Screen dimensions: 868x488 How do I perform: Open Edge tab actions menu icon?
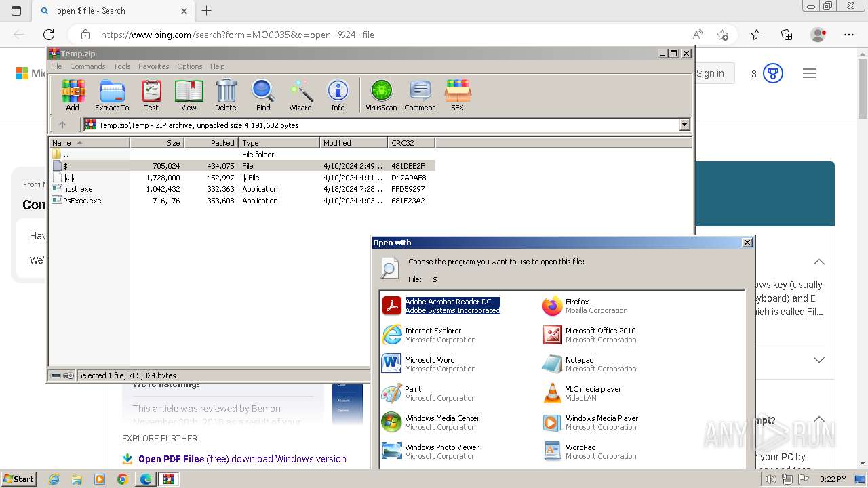click(x=16, y=11)
